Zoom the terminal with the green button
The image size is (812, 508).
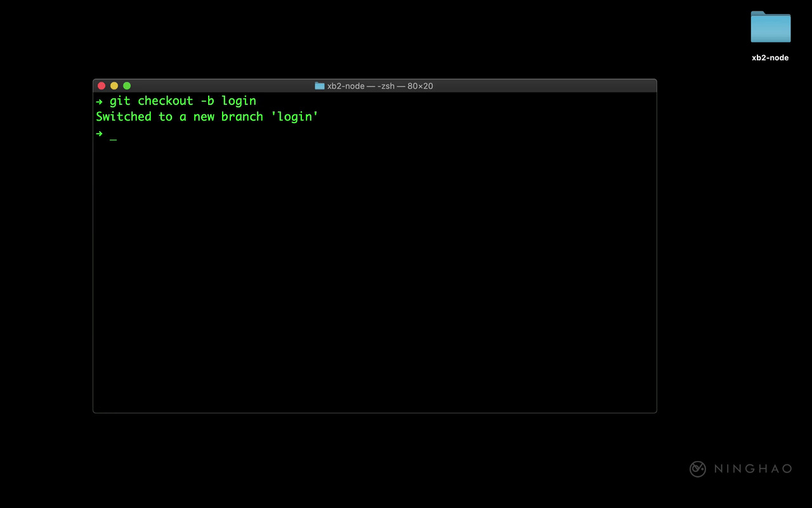coord(127,86)
